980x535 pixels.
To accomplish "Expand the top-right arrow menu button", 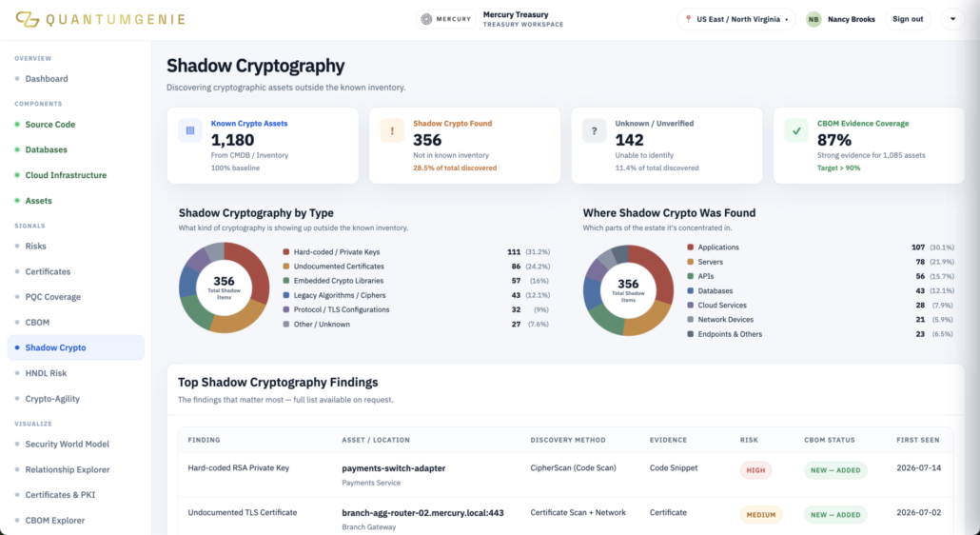I will click(952, 19).
